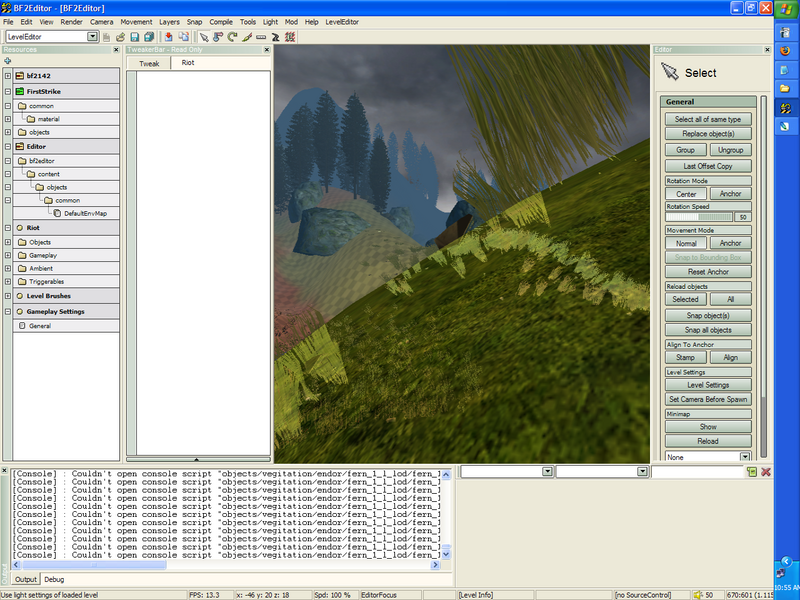Click the blue plus icon in Resources

7,61
